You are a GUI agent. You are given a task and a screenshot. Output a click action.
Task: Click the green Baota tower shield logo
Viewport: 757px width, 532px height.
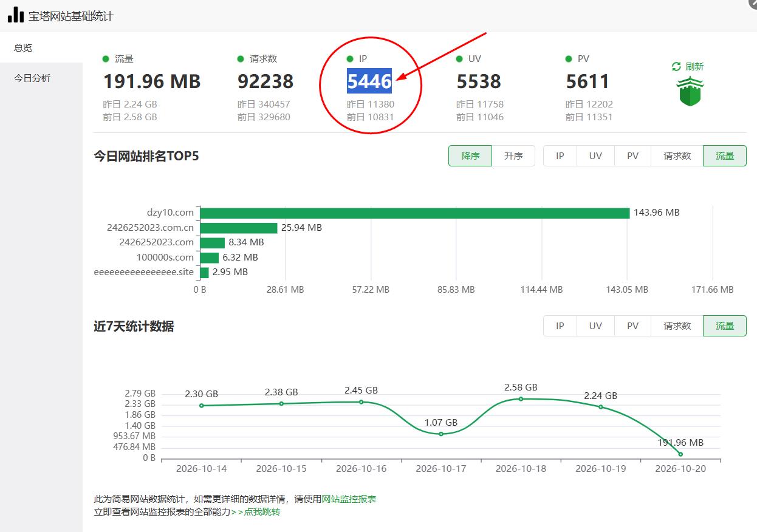point(690,92)
